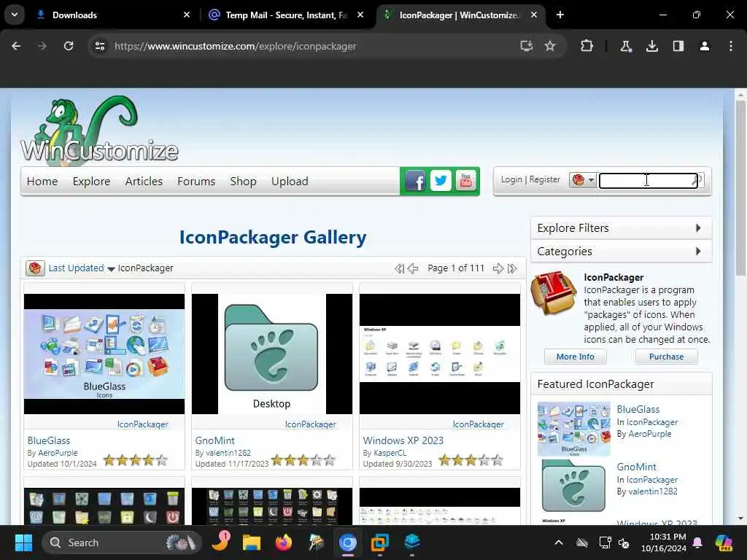This screenshot has height=560, width=747.
Task: Open the Forums menu item
Action: pos(196,181)
